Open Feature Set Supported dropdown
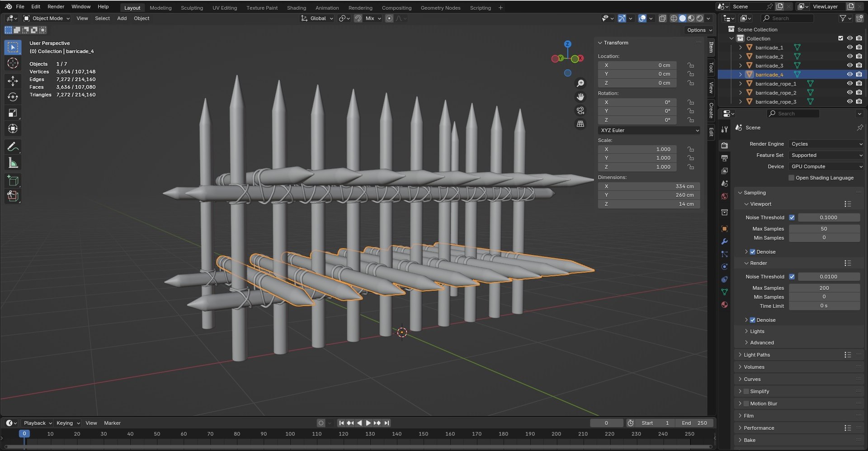The width and height of the screenshot is (868, 451). coord(826,155)
